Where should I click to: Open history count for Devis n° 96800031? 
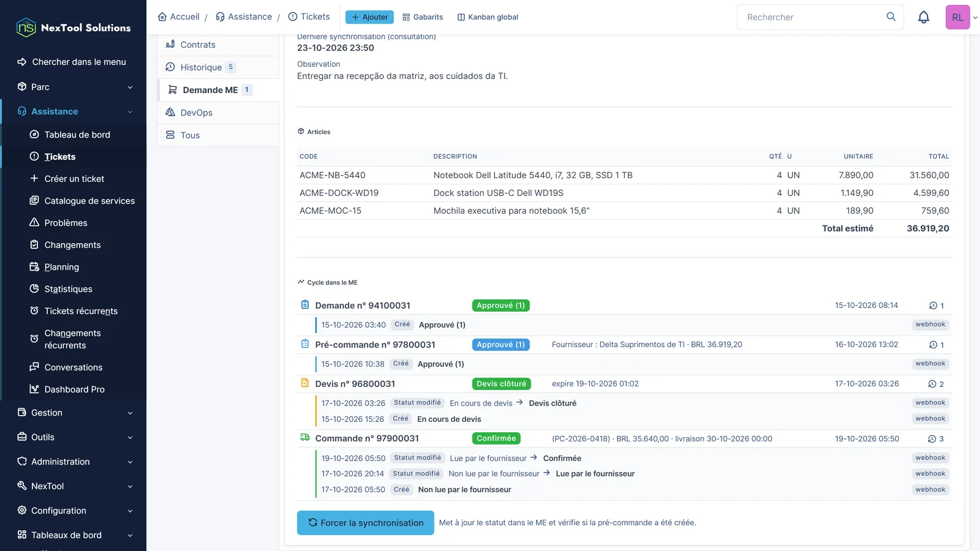(x=937, y=384)
